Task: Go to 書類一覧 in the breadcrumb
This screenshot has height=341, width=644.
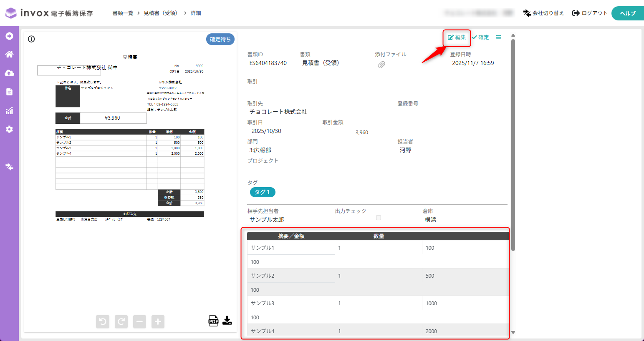Action: pos(123,13)
